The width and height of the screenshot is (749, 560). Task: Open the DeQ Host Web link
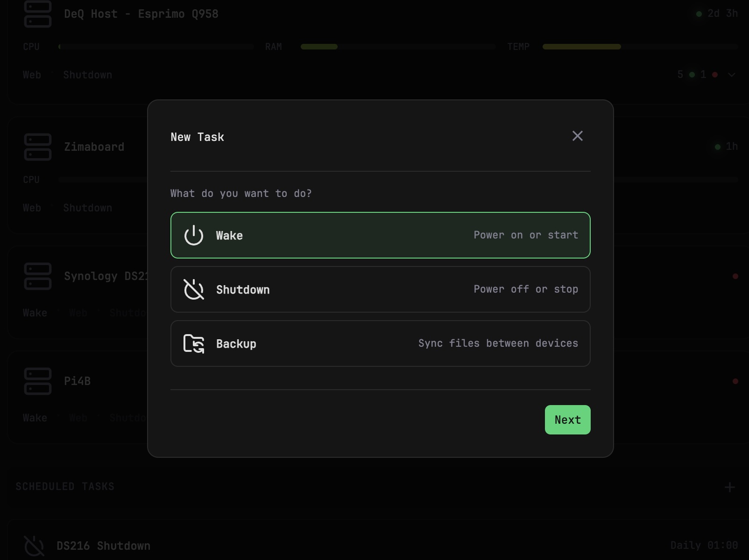(32, 75)
